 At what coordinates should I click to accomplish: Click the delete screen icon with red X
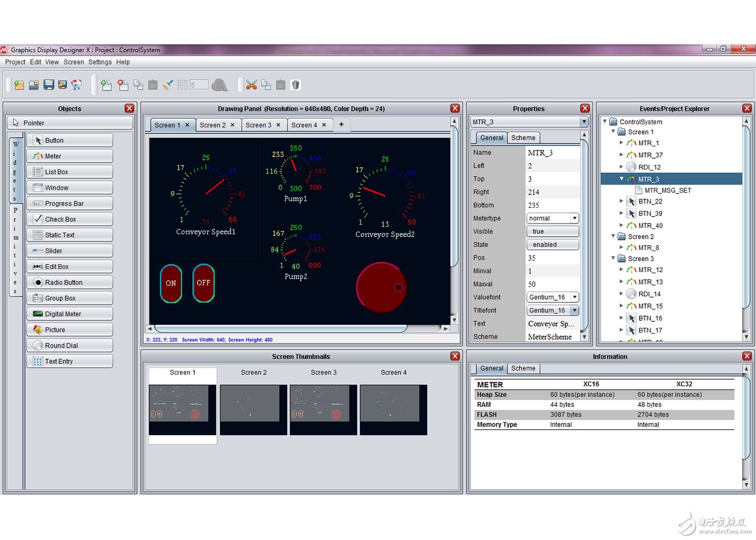click(123, 85)
